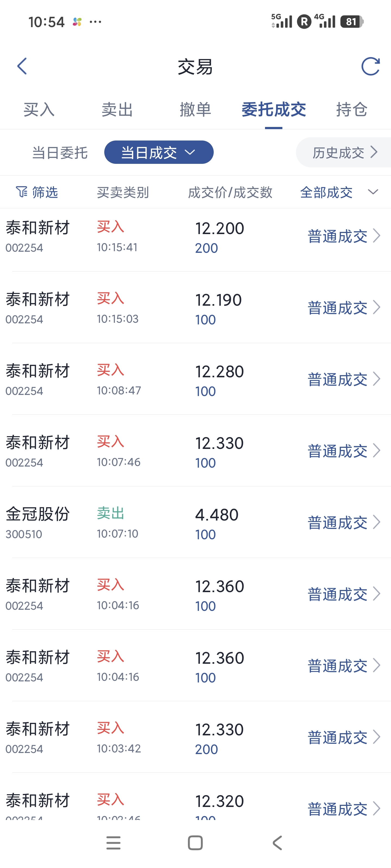Expand the 当日成交 dropdown pill

(x=159, y=153)
